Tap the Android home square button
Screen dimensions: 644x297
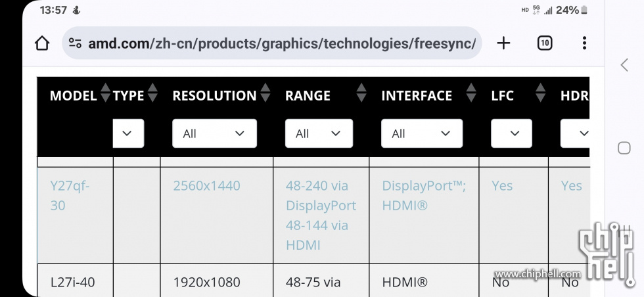click(x=624, y=148)
